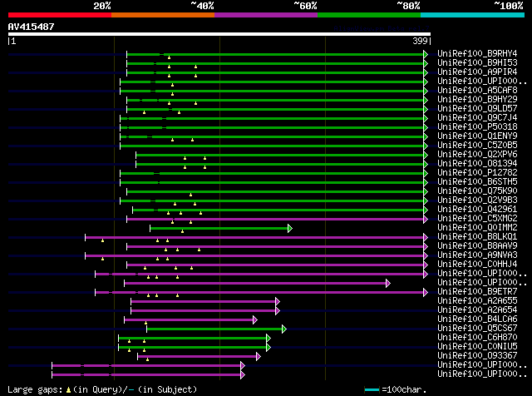Select the UniRef100_Q0IMM2 label
The height and width of the screenshot is (396, 532).
click(x=477, y=228)
